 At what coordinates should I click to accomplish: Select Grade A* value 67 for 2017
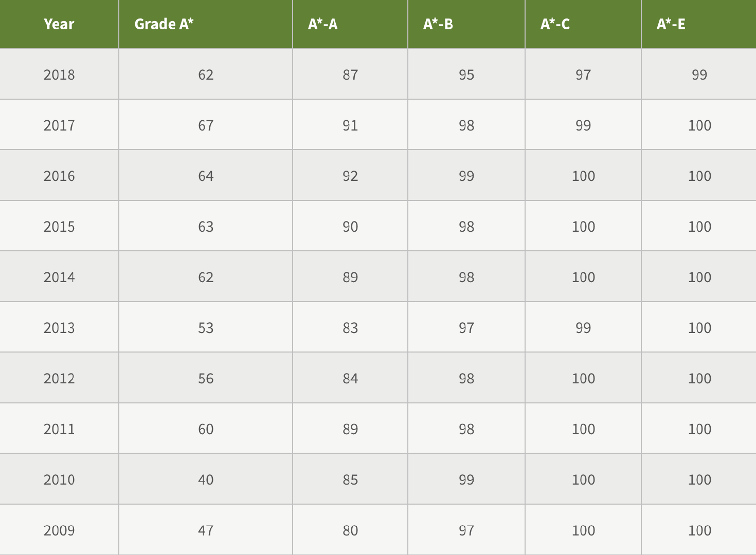tap(206, 125)
